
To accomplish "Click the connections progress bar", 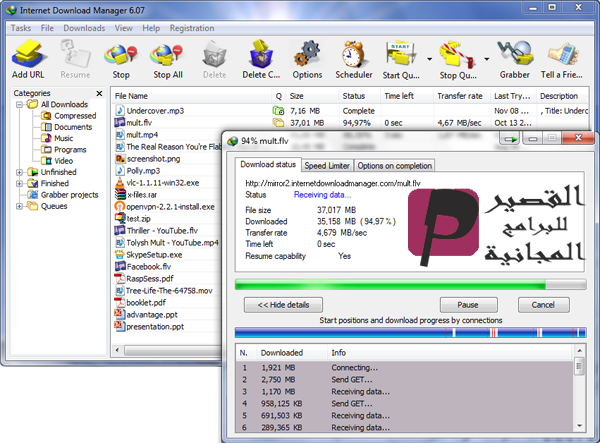I will (x=410, y=332).
